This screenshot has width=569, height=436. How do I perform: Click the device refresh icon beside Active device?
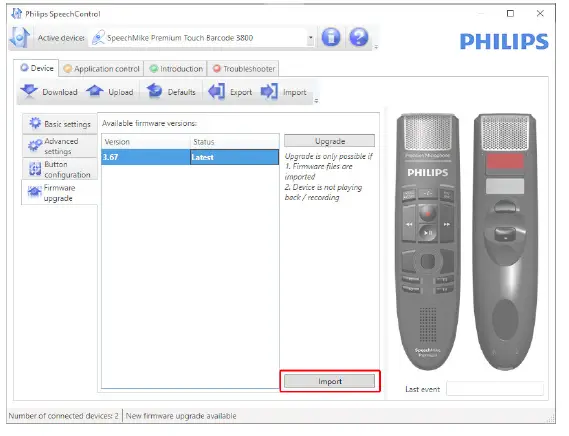20,37
